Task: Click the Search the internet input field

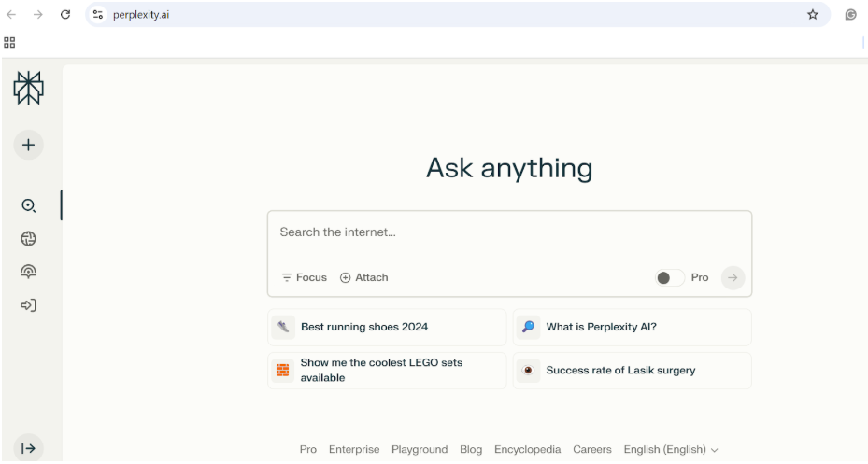Action: coord(509,232)
